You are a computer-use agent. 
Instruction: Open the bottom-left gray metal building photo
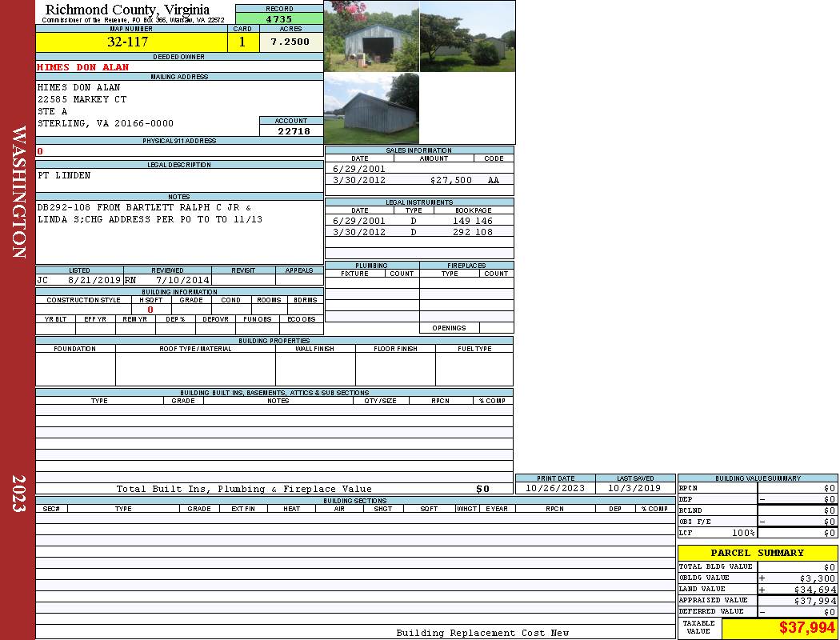(371, 109)
